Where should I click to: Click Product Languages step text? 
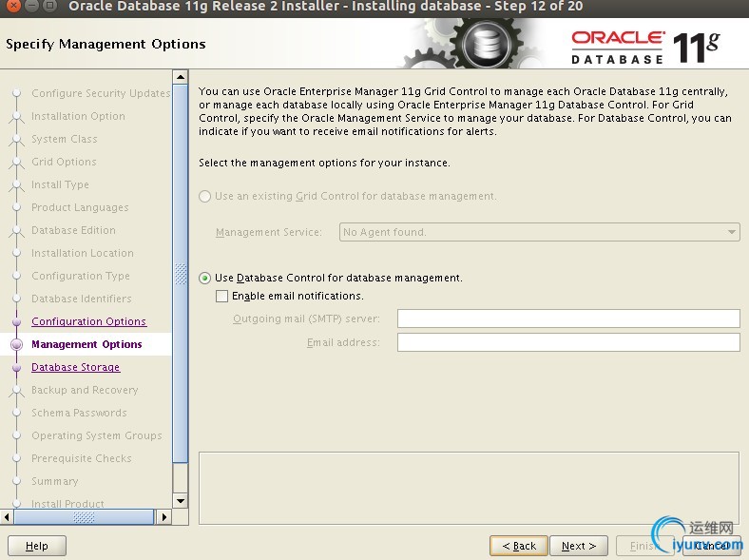pos(80,207)
